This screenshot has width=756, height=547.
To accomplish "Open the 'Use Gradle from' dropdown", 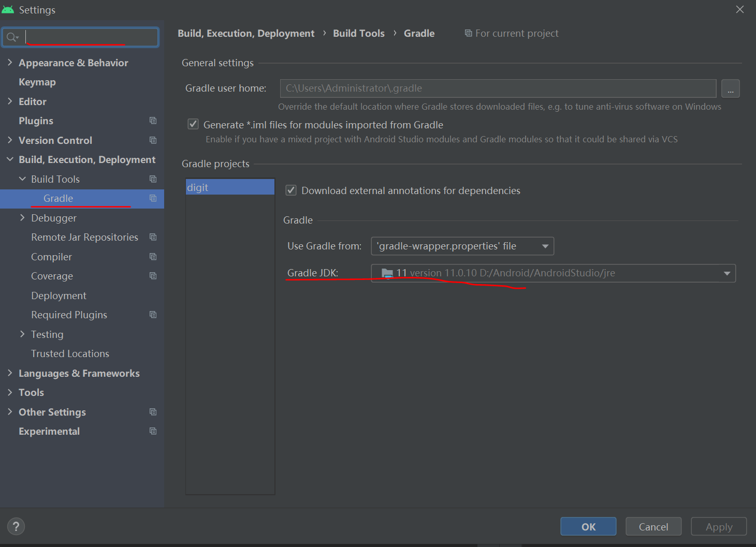I will [x=545, y=246].
